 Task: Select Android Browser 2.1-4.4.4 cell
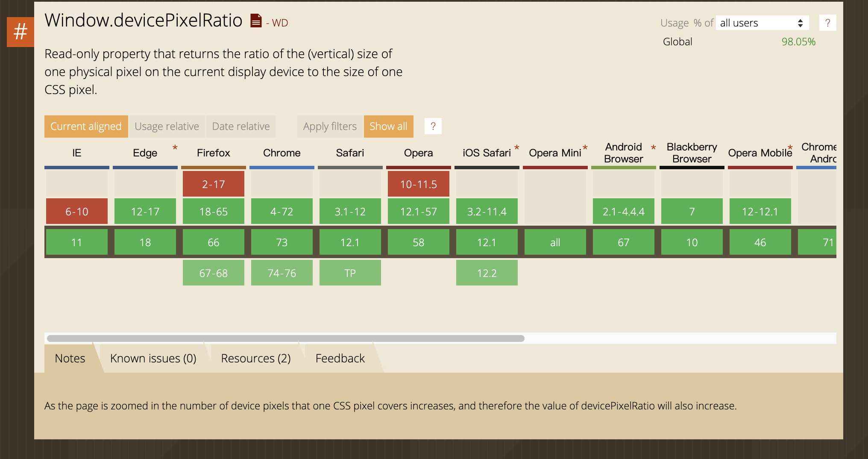624,211
